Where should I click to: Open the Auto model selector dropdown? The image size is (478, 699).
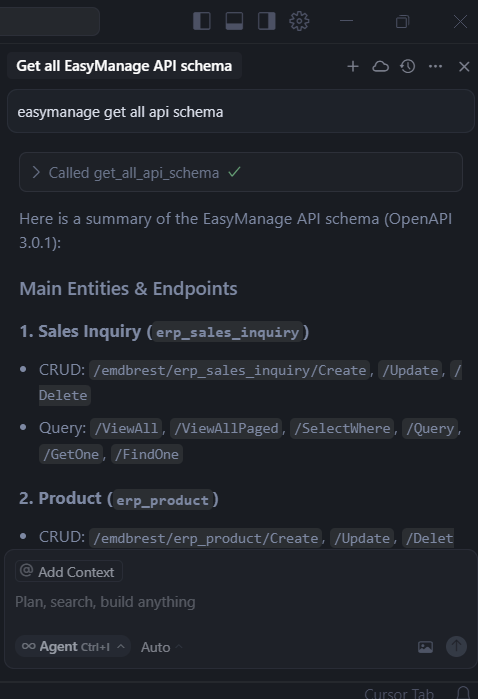point(161,647)
